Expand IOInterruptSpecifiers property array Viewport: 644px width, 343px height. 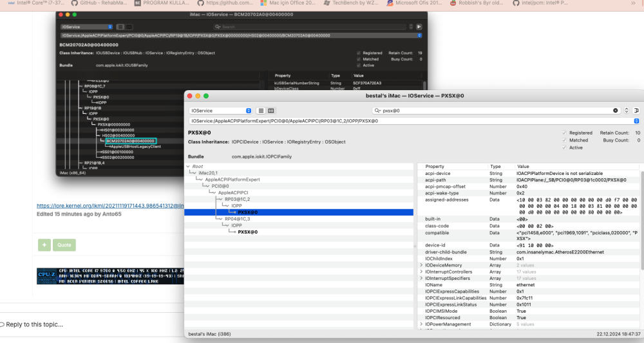point(421,279)
